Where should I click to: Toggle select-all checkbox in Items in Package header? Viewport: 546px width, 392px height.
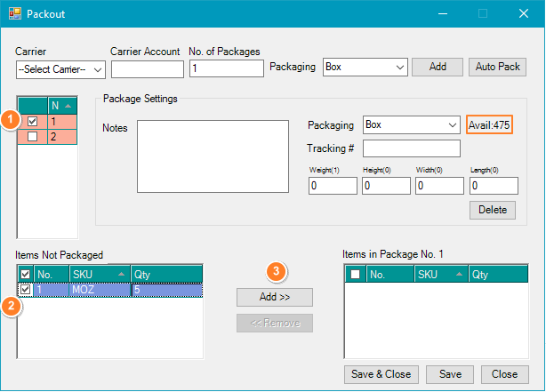[355, 275]
